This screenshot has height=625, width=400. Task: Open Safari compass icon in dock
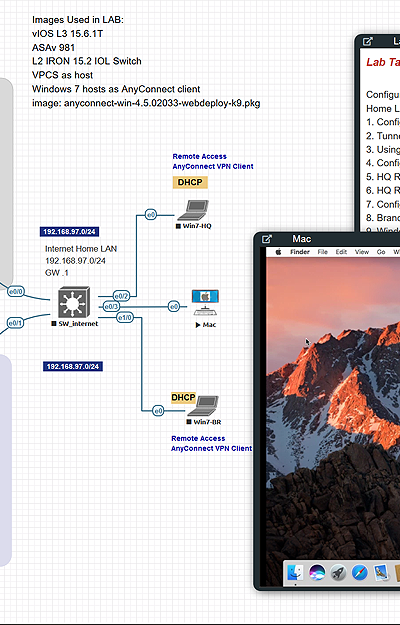coord(359,573)
